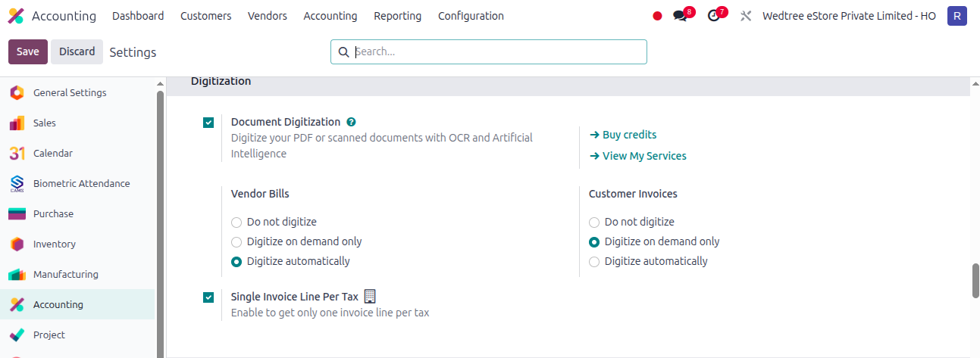Open Biometric Attendance settings label
Screen dimensions: 980x358
click(82, 183)
